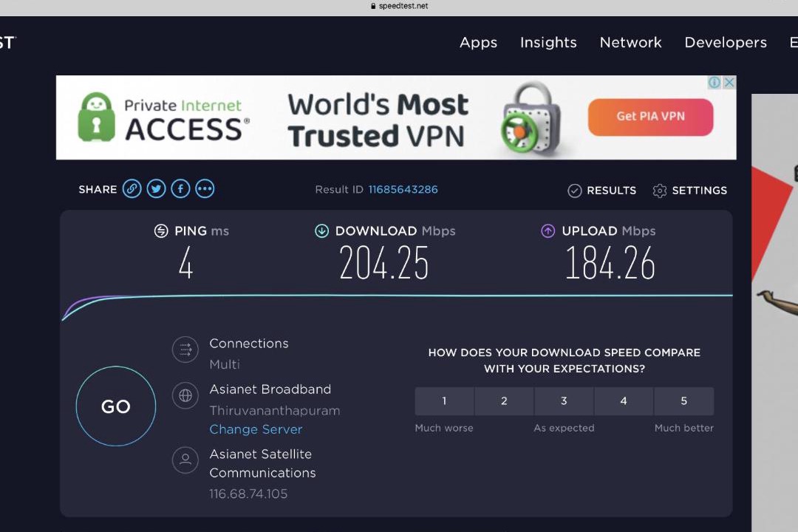The height and width of the screenshot is (532, 798).
Task: Click the user ISP profile icon
Action: pyautogui.click(x=185, y=460)
